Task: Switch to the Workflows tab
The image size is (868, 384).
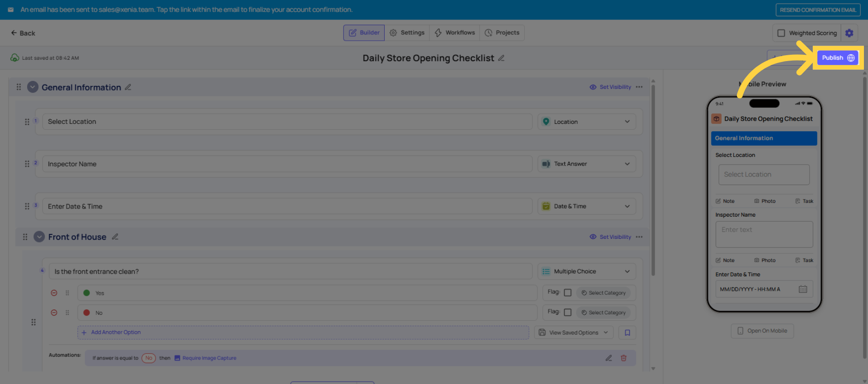Action: (x=455, y=33)
